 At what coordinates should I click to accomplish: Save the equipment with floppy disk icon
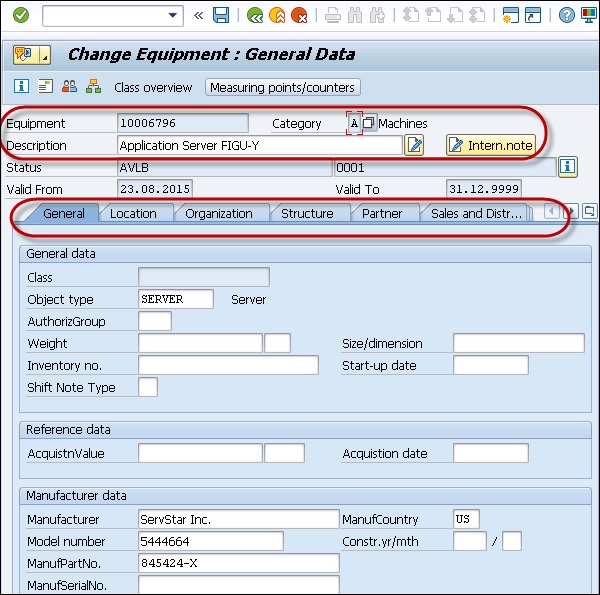click(221, 15)
